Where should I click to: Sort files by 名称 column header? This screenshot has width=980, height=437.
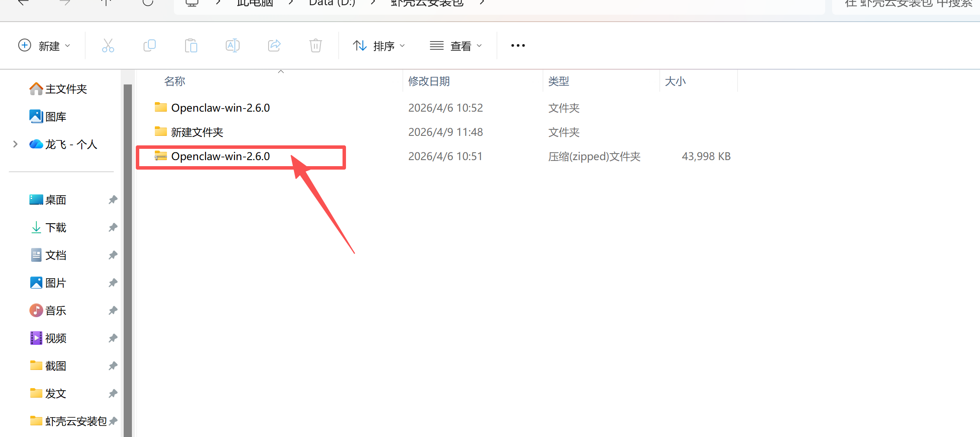[174, 81]
